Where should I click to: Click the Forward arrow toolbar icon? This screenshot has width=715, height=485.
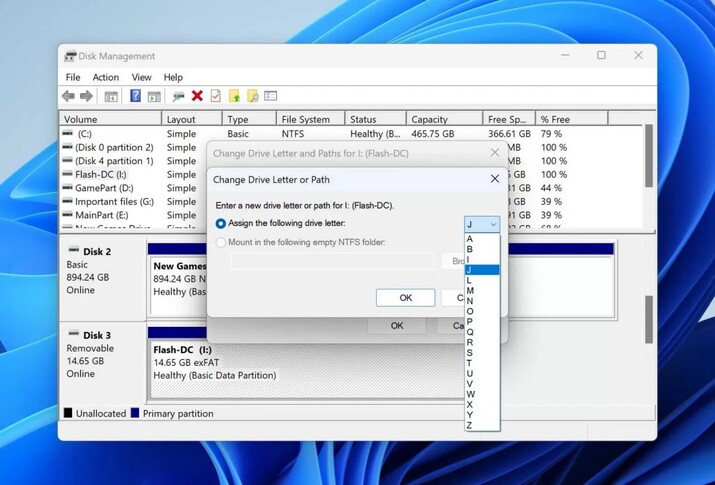pyautogui.click(x=86, y=96)
